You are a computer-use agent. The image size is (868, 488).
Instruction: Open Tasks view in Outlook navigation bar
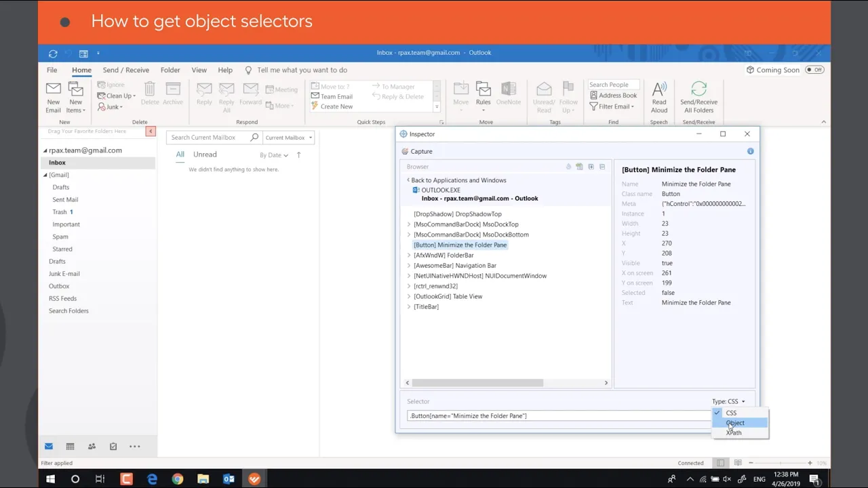click(x=113, y=446)
